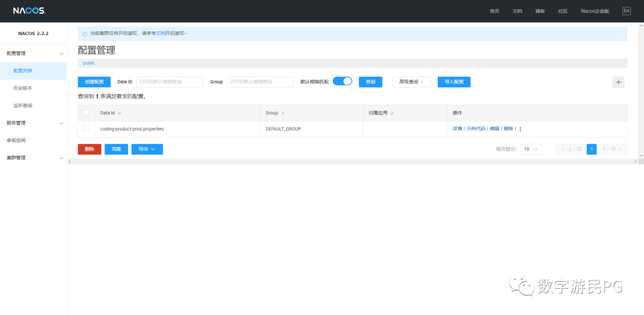Screen dimensions: 644x315
Task: Switch language with the En icon
Action: 626,11
